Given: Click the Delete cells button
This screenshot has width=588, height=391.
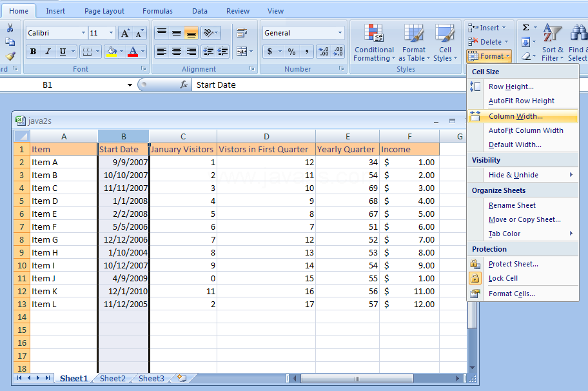Looking at the screenshot, I should tap(488, 42).
